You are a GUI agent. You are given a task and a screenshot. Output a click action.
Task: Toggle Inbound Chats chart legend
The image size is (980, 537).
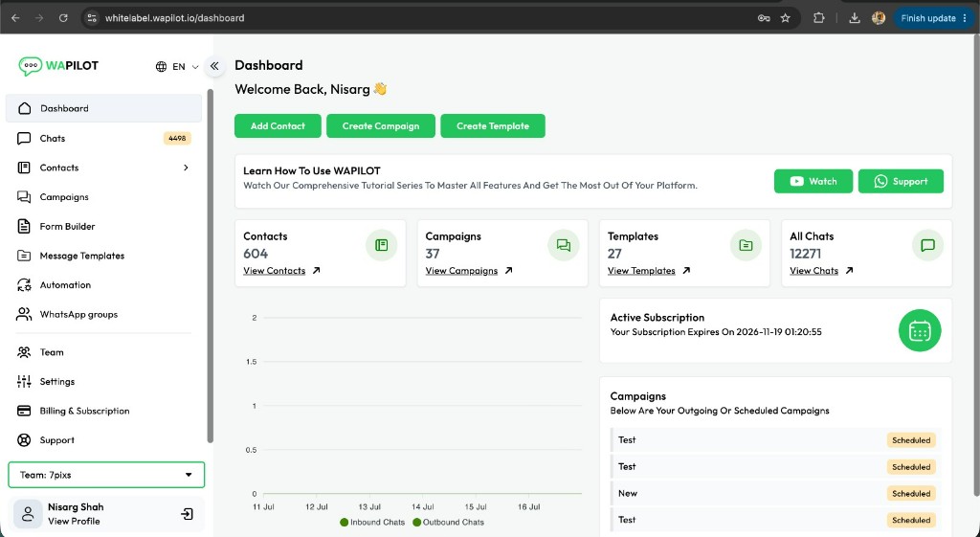372,522
